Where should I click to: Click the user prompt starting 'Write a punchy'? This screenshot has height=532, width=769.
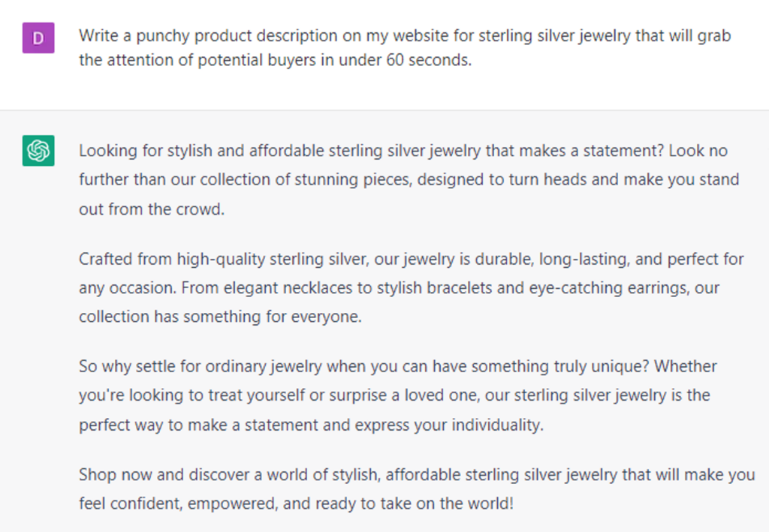click(x=404, y=47)
